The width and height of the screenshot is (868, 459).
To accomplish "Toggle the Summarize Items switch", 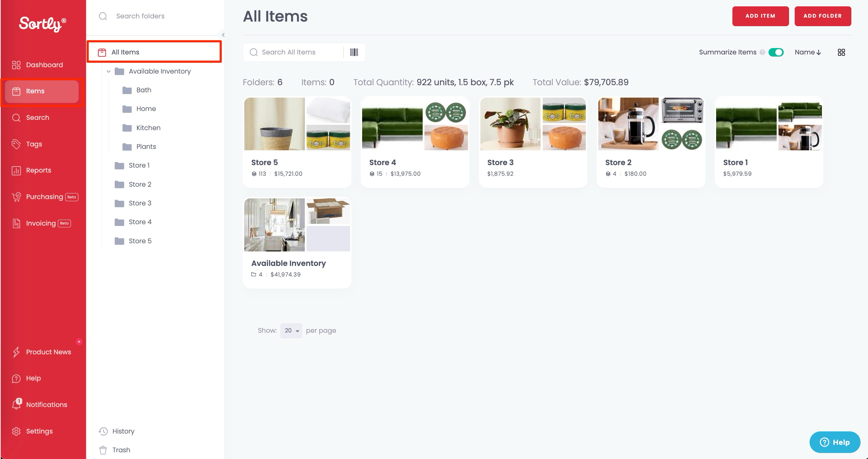I will [x=776, y=52].
